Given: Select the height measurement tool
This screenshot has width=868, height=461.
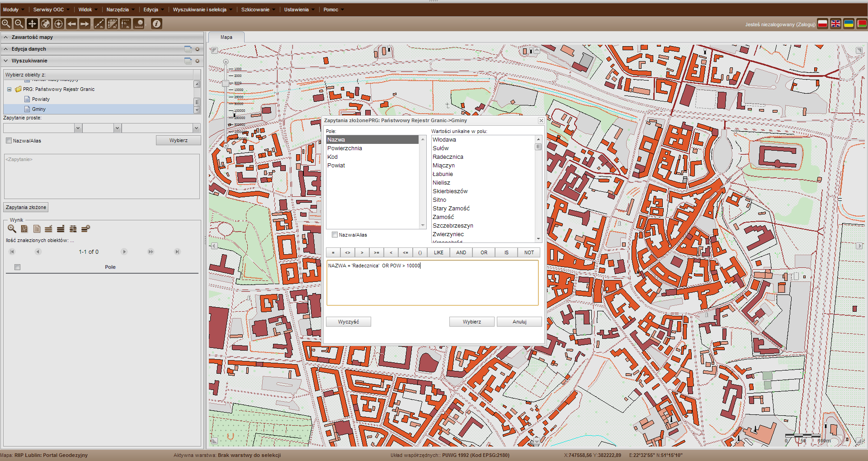Looking at the screenshot, I should click(x=125, y=24).
